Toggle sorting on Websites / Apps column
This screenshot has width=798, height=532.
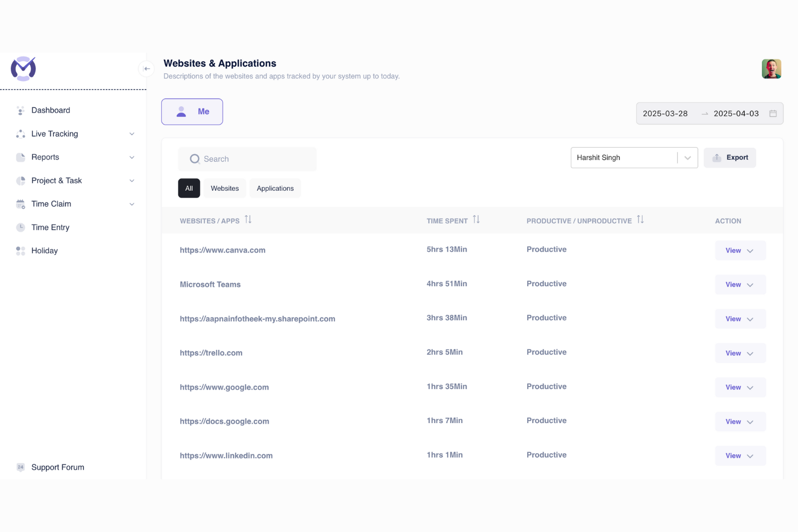[x=248, y=219]
